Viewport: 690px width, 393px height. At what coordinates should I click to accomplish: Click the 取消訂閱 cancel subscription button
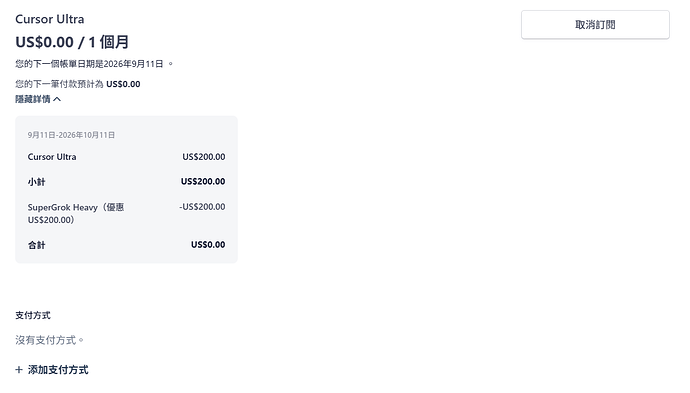pos(595,25)
